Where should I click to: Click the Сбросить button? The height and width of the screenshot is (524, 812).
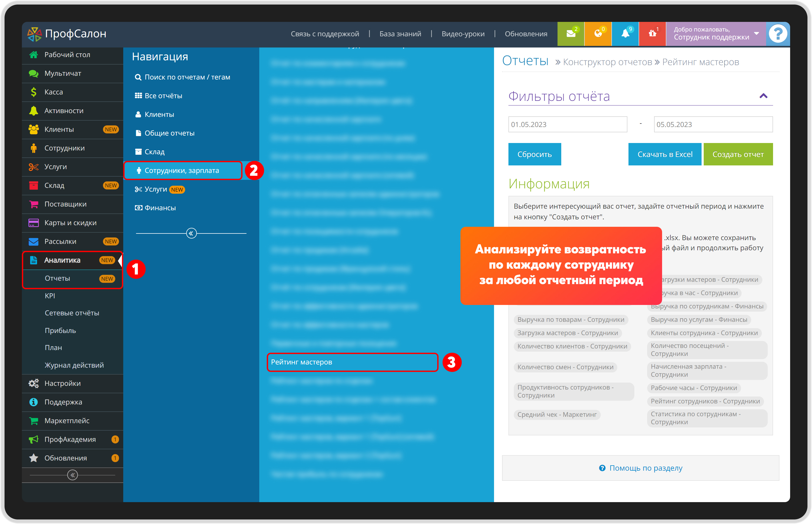(534, 154)
